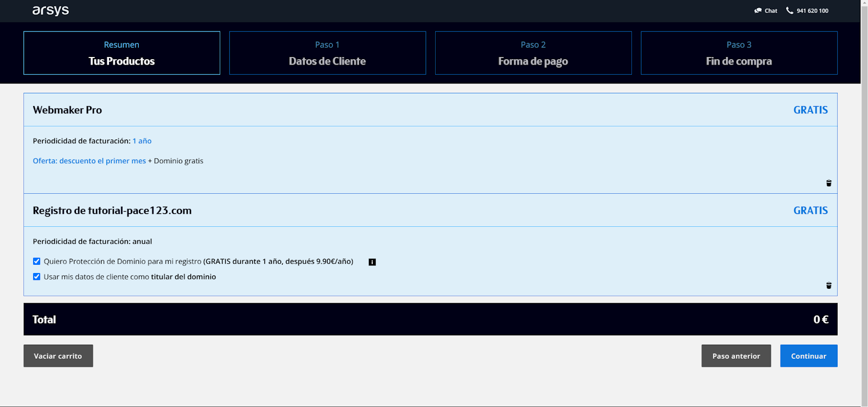Click the chat bubble icon

coord(758,10)
